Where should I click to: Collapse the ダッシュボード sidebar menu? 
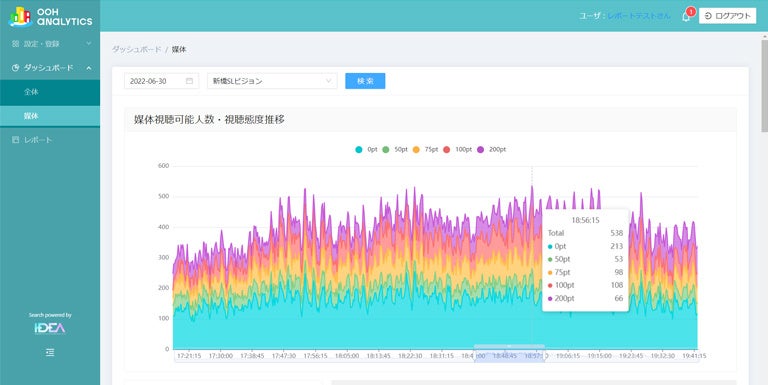[50, 68]
